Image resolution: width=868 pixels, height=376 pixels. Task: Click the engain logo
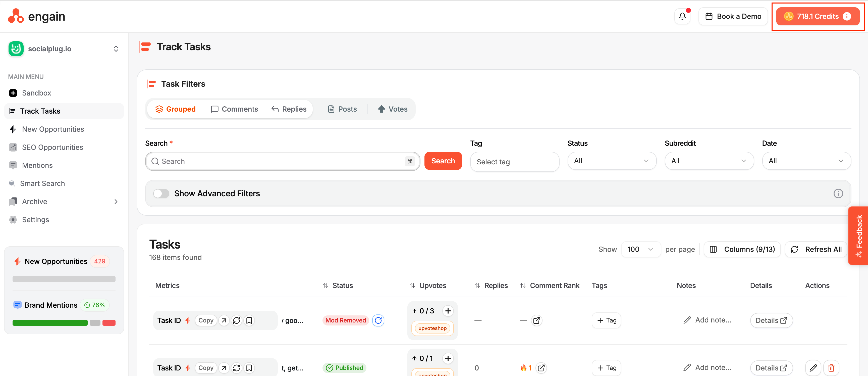[36, 16]
